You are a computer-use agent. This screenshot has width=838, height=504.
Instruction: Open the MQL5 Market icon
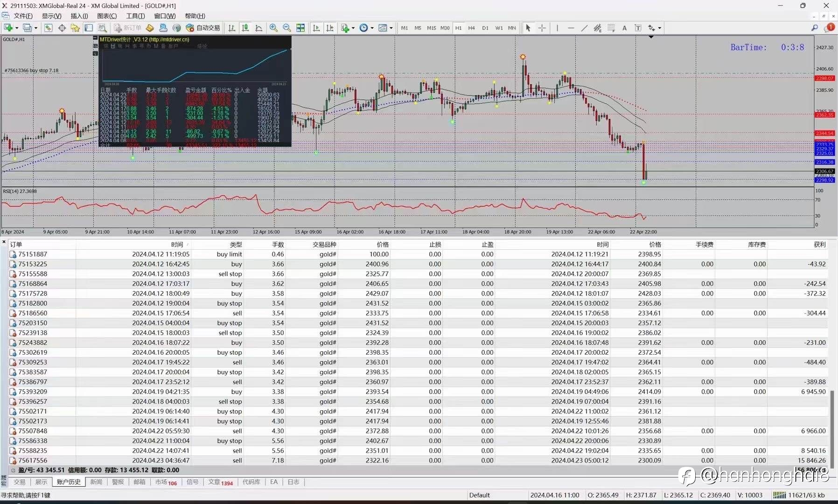(x=163, y=28)
